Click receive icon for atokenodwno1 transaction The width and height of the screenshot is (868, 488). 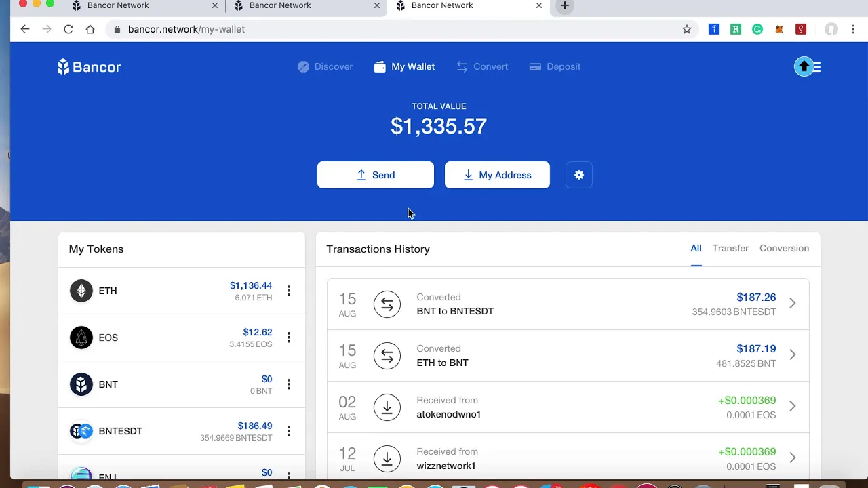click(387, 407)
